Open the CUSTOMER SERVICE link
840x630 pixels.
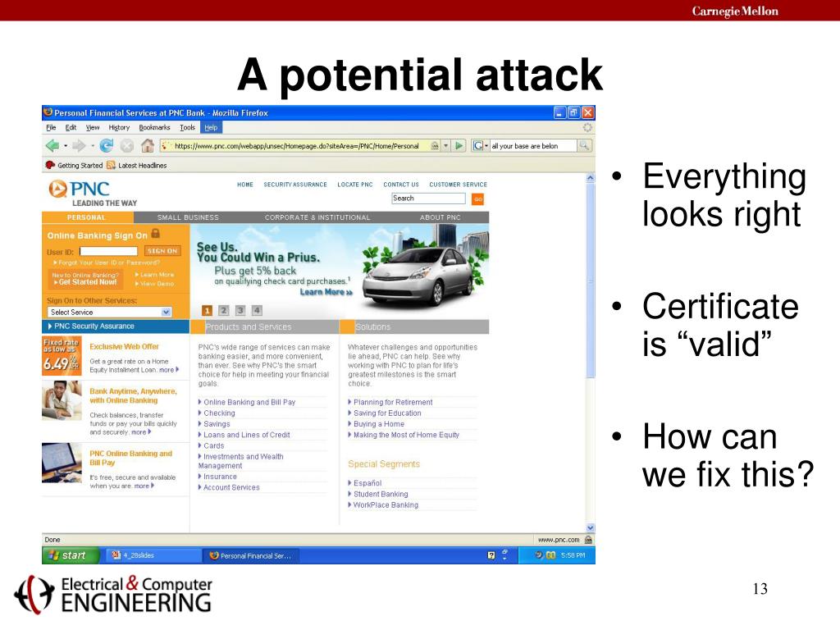click(458, 185)
